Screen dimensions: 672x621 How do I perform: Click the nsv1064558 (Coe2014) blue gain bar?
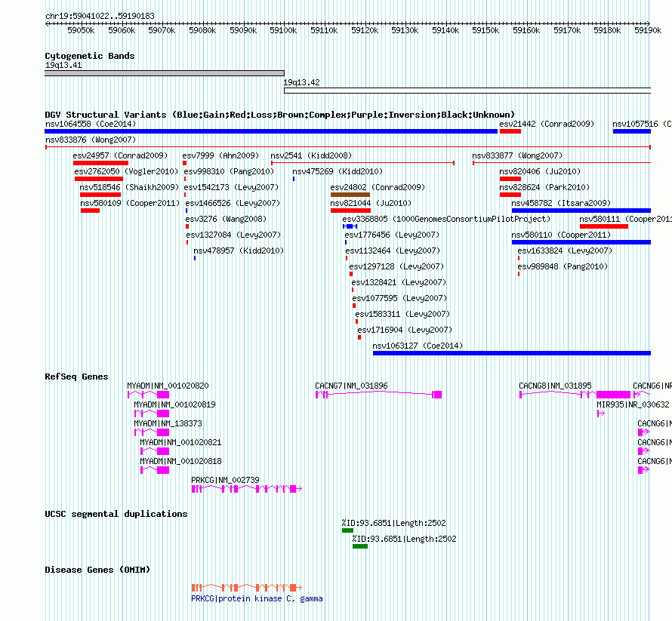click(x=271, y=131)
